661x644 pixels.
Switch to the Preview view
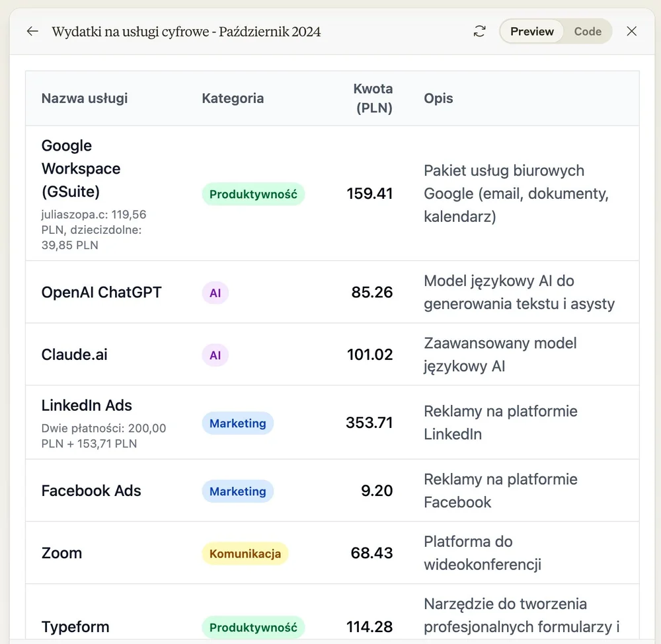click(x=531, y=32)
